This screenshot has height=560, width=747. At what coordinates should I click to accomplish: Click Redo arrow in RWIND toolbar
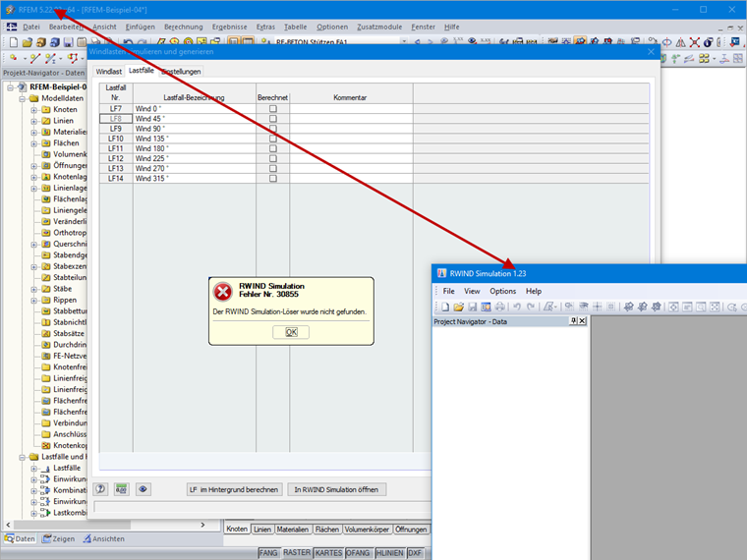click(x=530, y=307)
